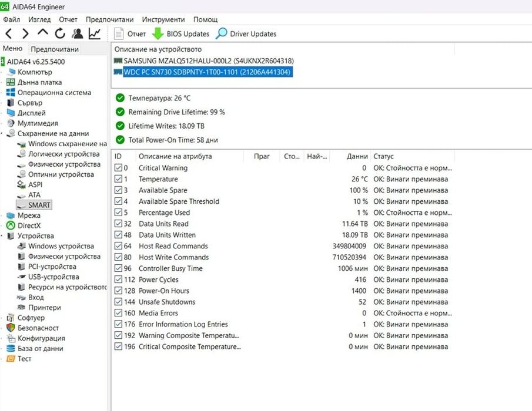Select the Физически устройства under storage
The image size is (532, 411).
coord(64,164)
